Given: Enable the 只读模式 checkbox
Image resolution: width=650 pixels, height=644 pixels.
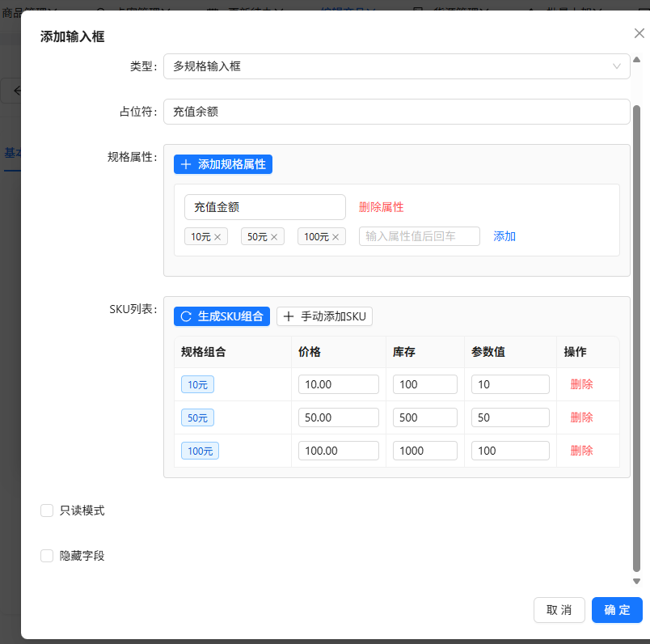Looking at the screenshot, I should 47,511.
